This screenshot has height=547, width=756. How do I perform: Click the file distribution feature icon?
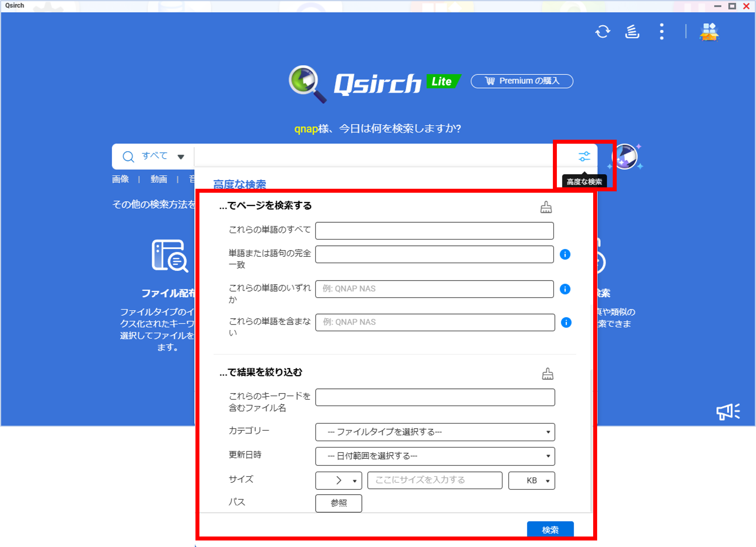pyautogui.click(x=170, y=256)
